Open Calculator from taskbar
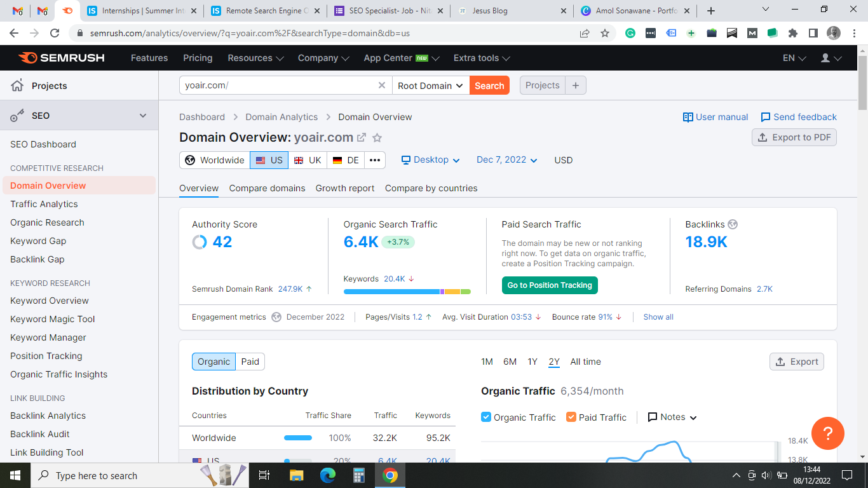 tap(358, 475)
